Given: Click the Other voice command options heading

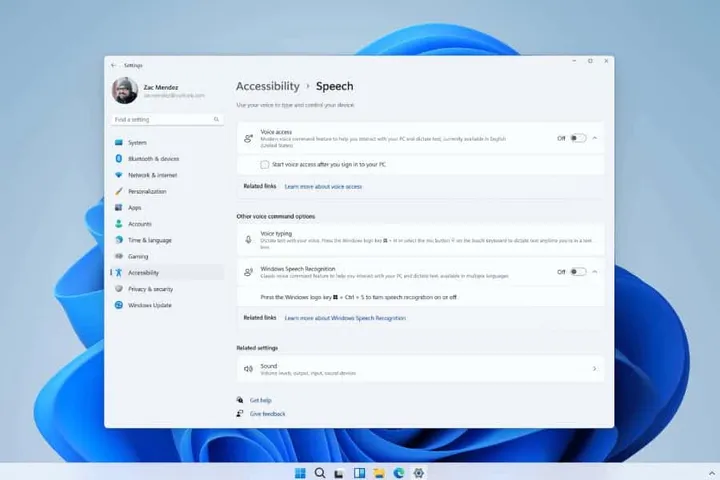Looking at the screenshot, I should pyautogui.click(x=276, y=216).
